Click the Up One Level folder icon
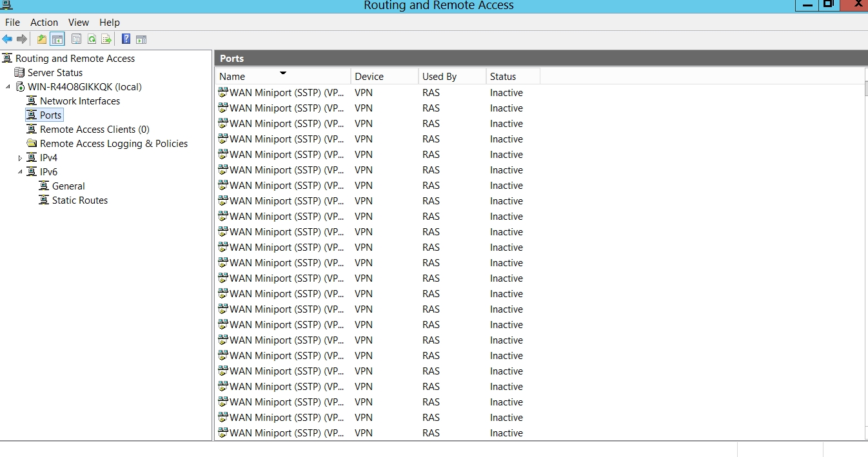This screenshot has width=868, height=457. pyautogui.click(x=42, y=39)
